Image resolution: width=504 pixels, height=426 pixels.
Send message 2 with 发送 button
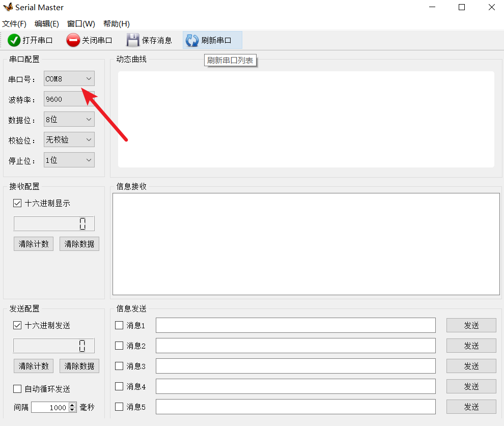471,346
